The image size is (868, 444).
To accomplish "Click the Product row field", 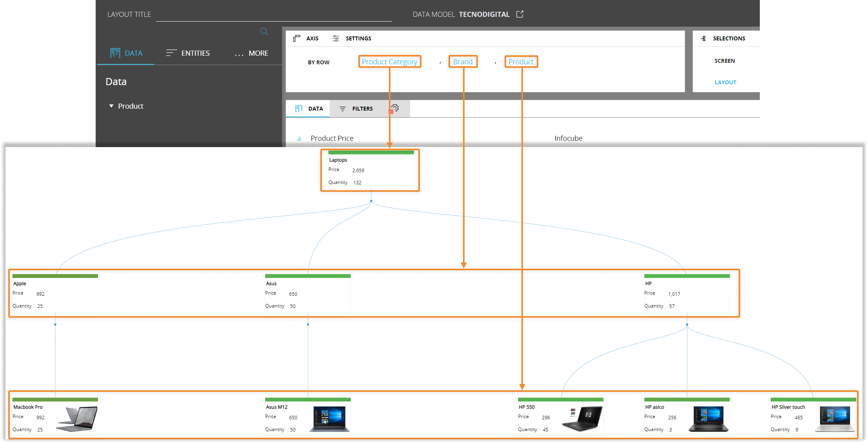I will pyautogui.click(x=521, y=62).
